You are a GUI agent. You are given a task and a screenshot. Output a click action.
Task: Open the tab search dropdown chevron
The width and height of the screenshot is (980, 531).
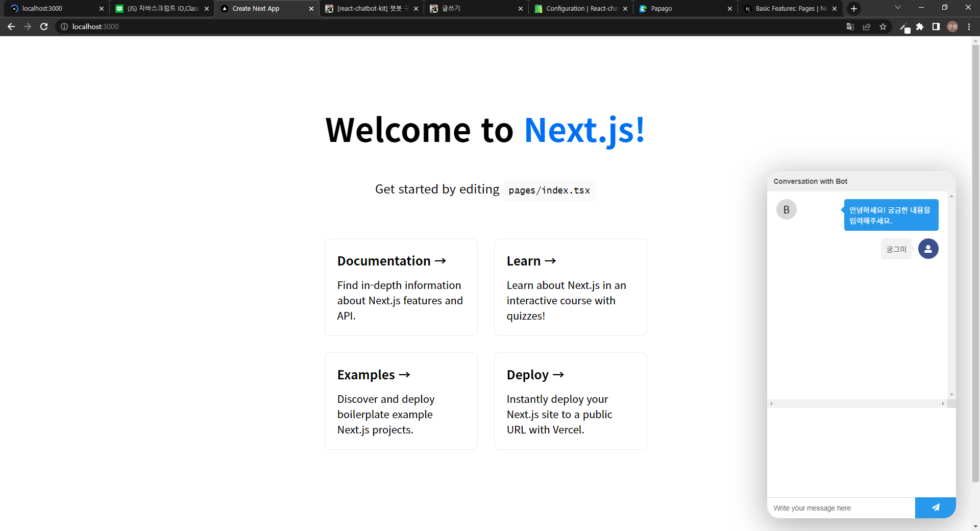click(898, 8)
